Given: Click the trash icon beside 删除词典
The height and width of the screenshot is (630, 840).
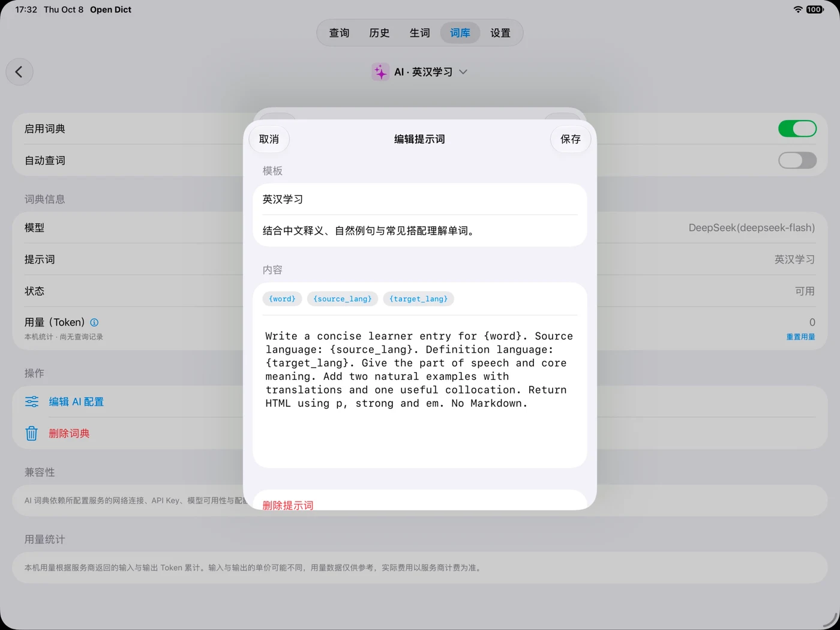Looking at the screenshot, I should point(32,433).
